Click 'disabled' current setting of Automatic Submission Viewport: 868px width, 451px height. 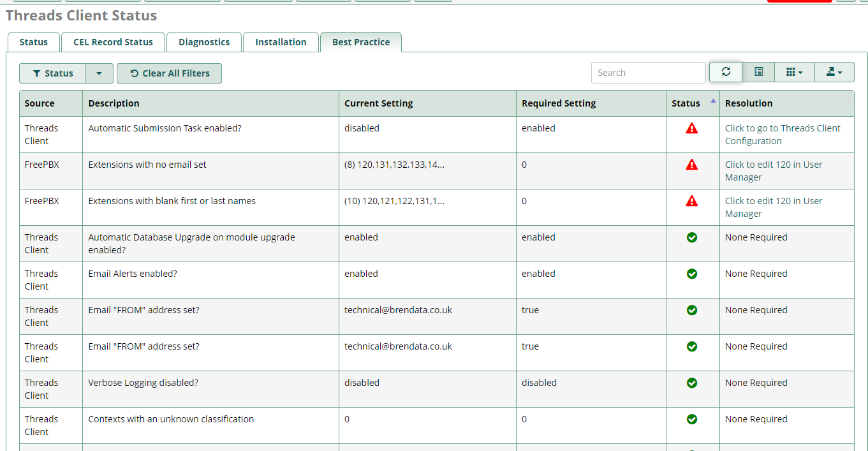tap(362, 128)
